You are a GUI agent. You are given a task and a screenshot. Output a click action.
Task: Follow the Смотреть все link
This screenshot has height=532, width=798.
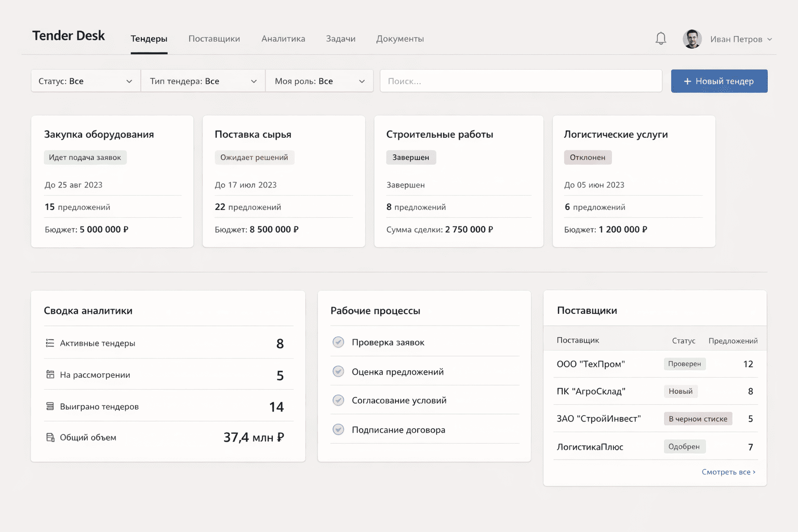coord(728,472)
